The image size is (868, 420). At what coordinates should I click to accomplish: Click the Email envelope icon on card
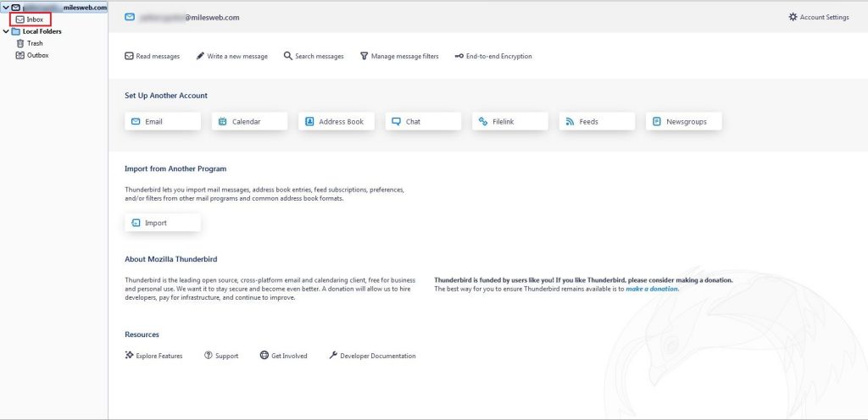(x=136, y=122)
